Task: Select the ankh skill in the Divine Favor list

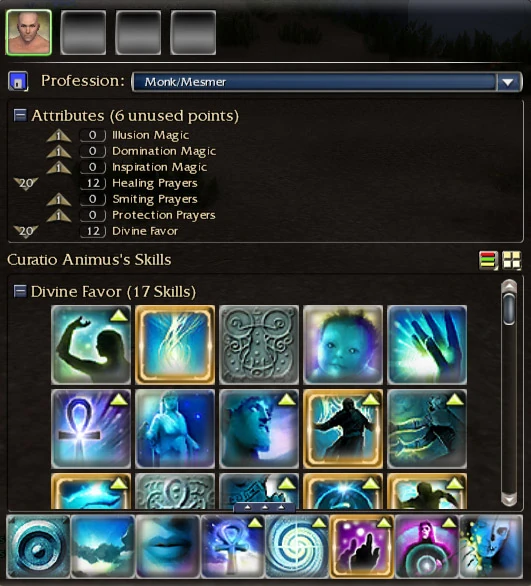Action: [91, 429]
